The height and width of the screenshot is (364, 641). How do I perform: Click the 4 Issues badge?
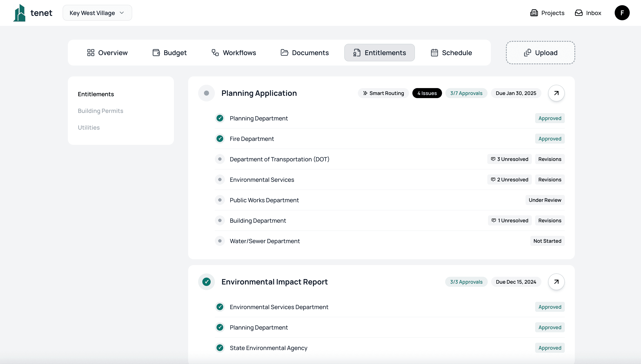pos(427,93)
